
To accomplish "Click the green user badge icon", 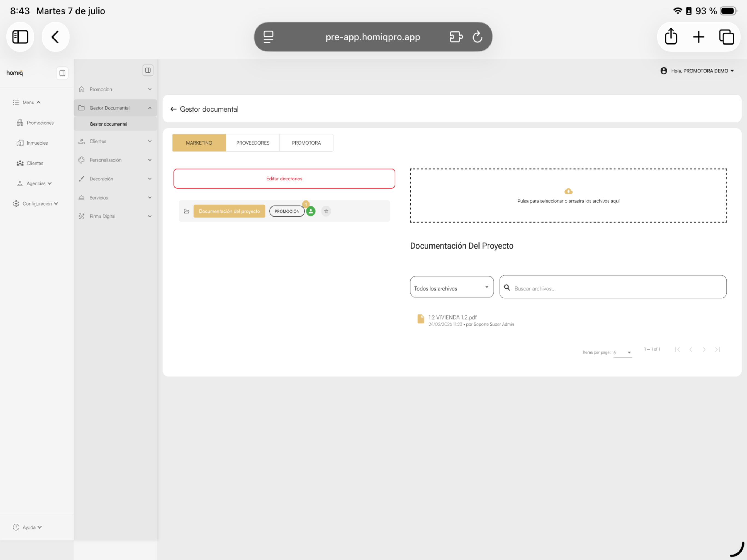I will [310, 211].
